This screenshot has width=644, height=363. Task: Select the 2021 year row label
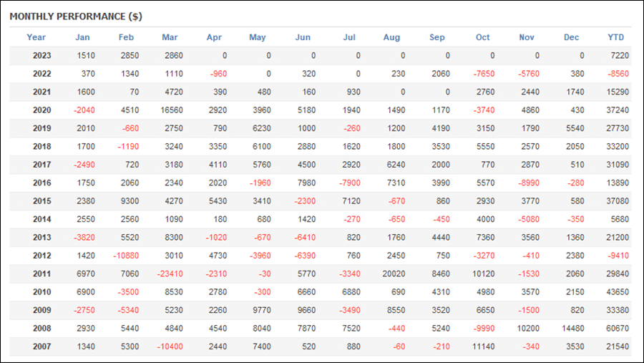42,92
